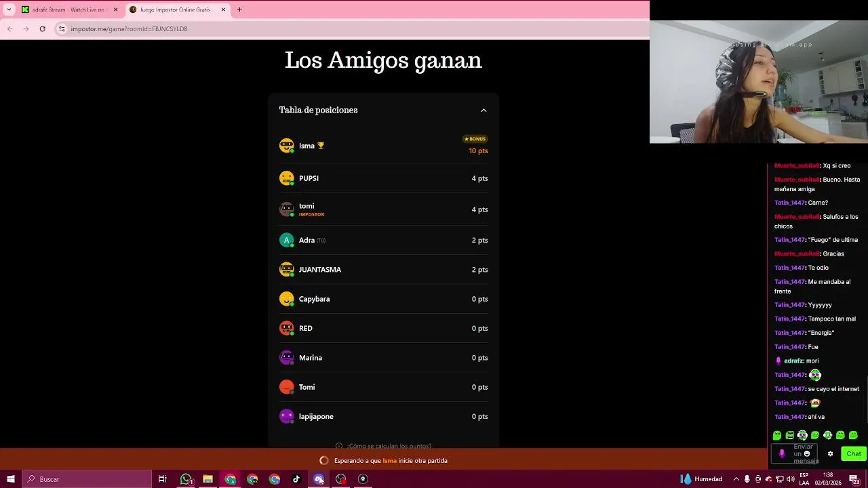View site information icon in address bar
868x488 pixels.
coord(62,28)
